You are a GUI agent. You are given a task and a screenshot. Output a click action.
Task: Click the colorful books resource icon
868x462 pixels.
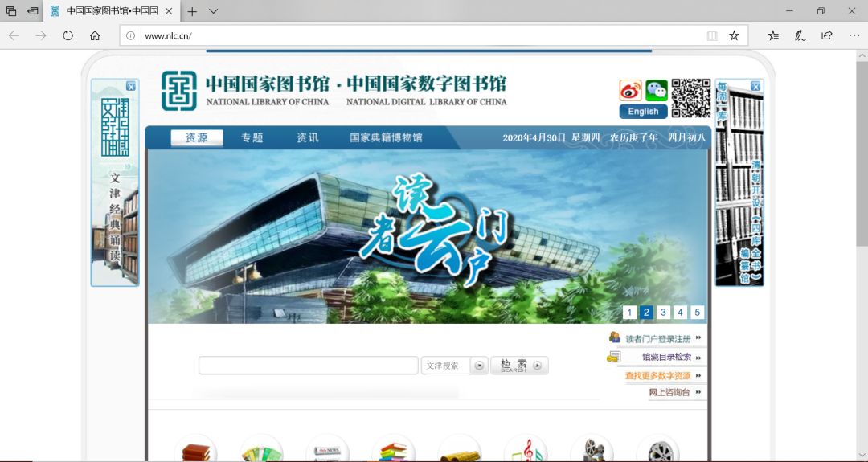coord(393,449)
